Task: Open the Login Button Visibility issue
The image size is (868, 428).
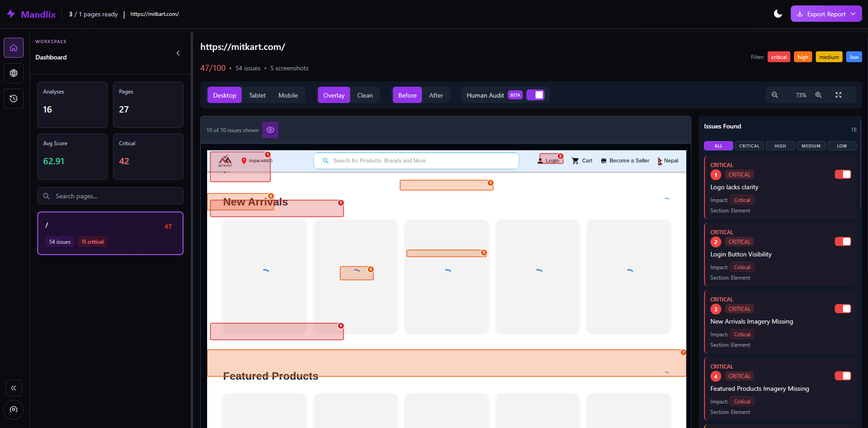Action: pyautogui.click(x=780, y=256)
